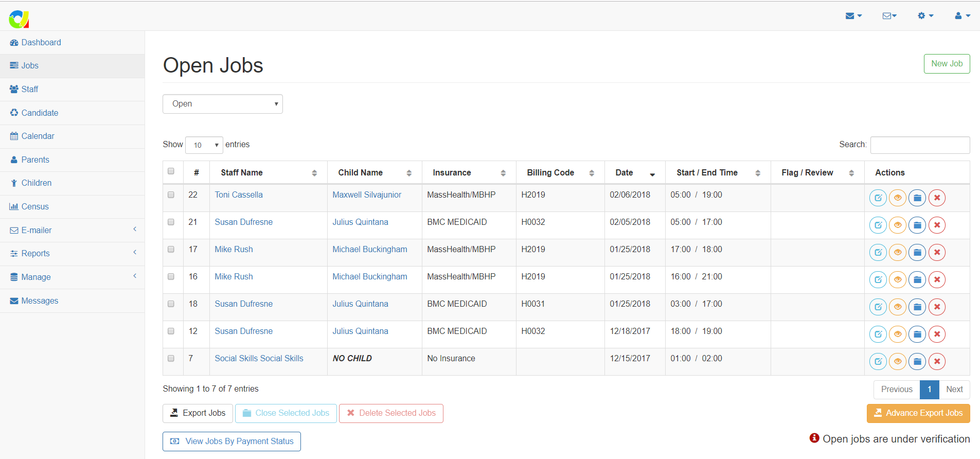
Task: Change the show entries count dropdown
Action: tap(204, 145)
